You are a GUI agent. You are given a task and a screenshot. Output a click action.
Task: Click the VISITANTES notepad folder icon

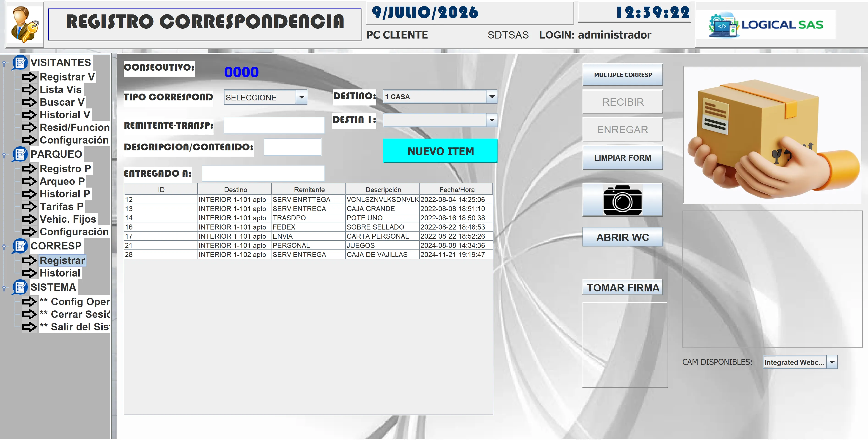(x=20, y=62)
